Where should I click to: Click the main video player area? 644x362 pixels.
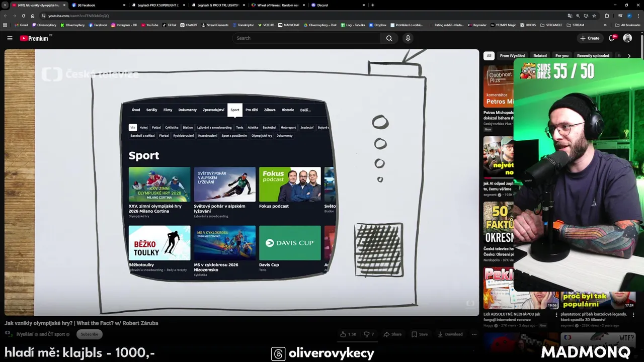[242, 183]
